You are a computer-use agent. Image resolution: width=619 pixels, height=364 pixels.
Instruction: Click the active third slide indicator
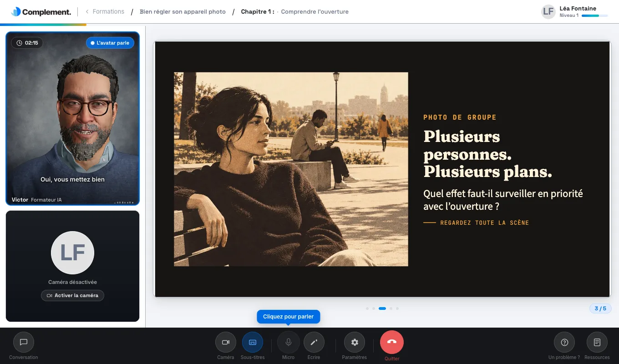coord(382,308)
